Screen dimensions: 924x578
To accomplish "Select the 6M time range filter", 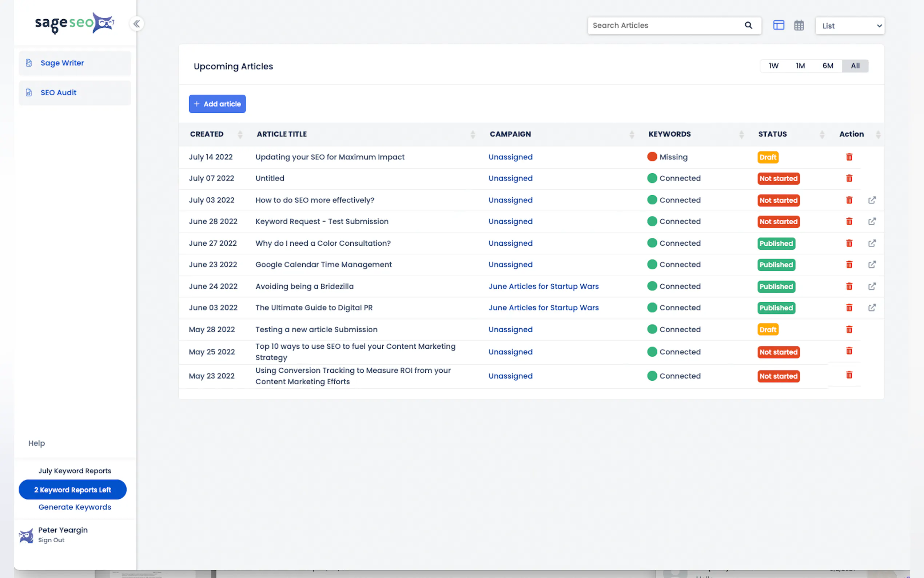I will (828, 66).
